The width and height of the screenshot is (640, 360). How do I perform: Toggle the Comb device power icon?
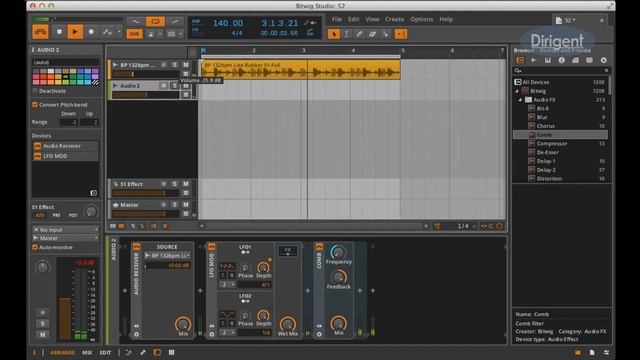pos(319,247)
